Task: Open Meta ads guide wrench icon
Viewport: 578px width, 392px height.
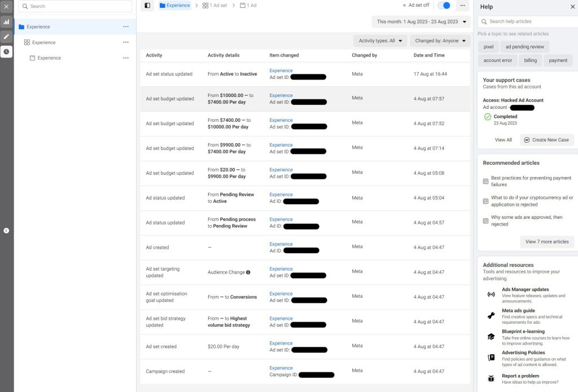Action: coord(491,315)
